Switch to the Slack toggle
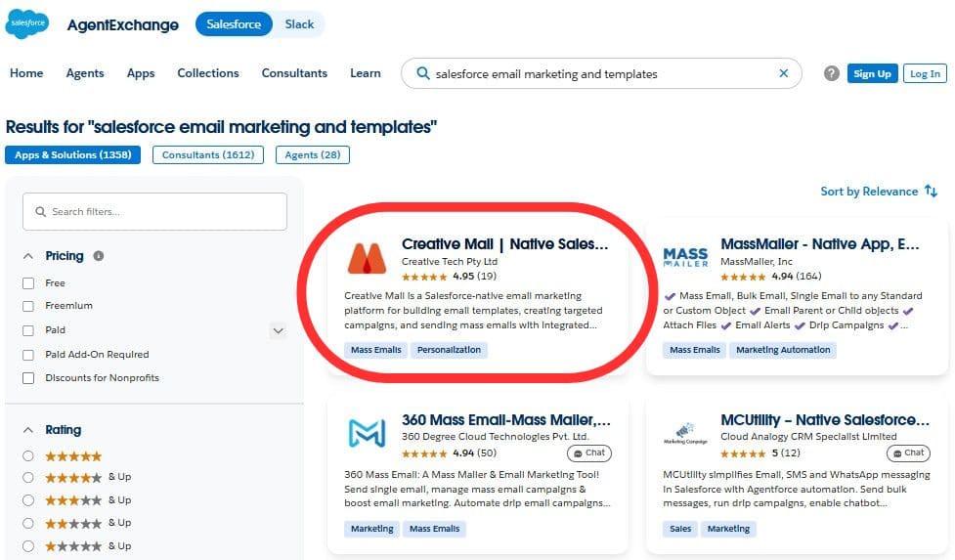 point(299,24)
